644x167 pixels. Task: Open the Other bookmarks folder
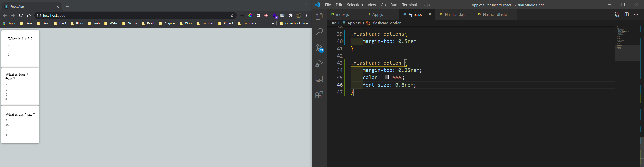(294, 23)
